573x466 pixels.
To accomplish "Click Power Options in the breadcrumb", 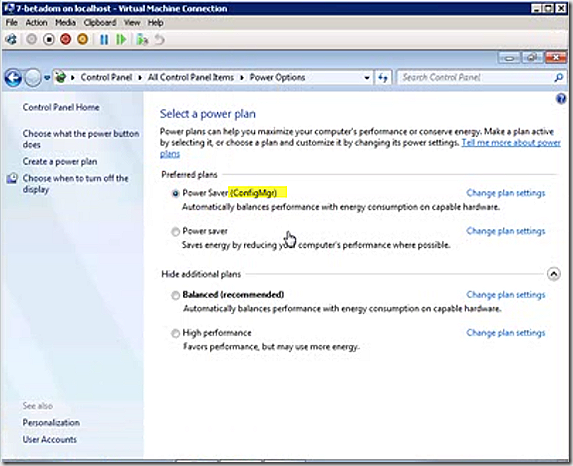I will 277,77.
